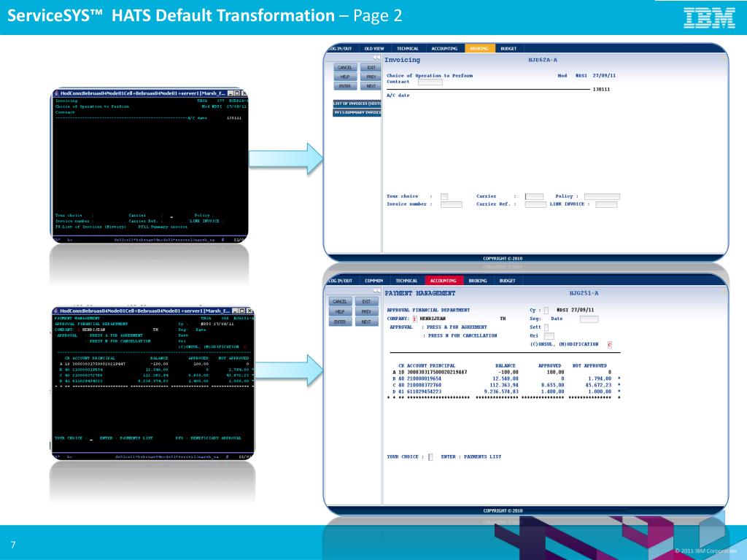Screen dimensions: 747x560
Task: Focus the Sett input field
Action: (x=546, y=327)
